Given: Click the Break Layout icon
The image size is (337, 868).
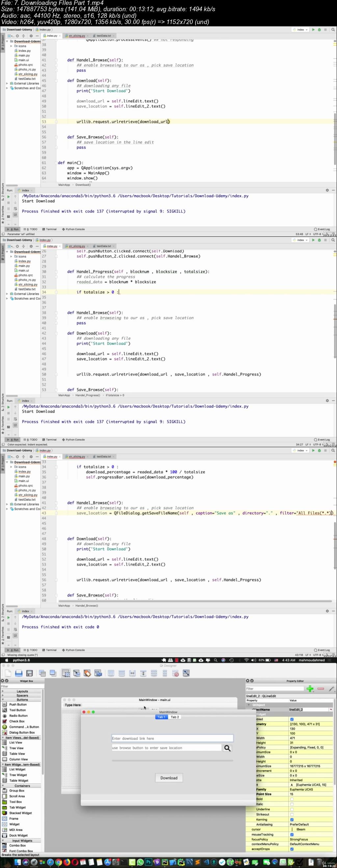Looking at the screenshot, I should click(x=175, y=673).
